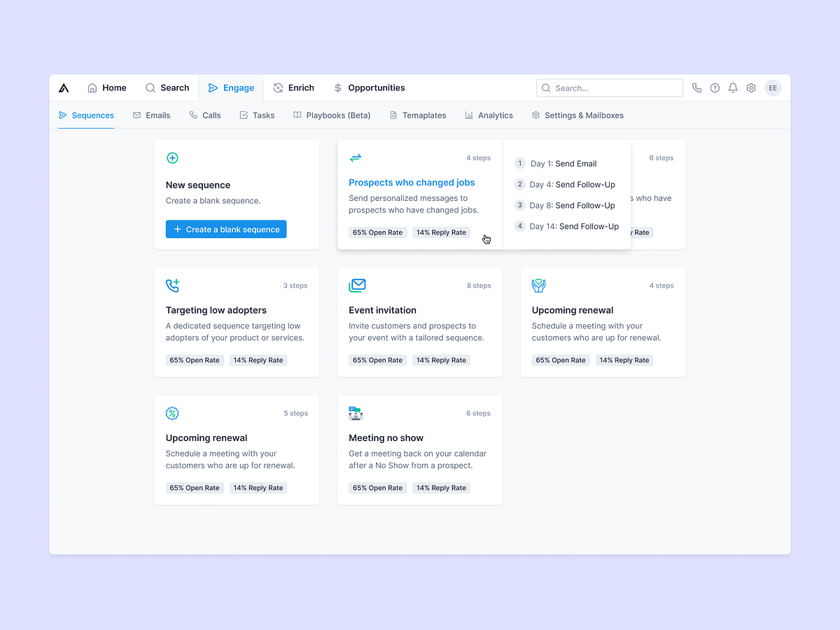Click the Create a blank sequence button

click(x=225, y=229)
